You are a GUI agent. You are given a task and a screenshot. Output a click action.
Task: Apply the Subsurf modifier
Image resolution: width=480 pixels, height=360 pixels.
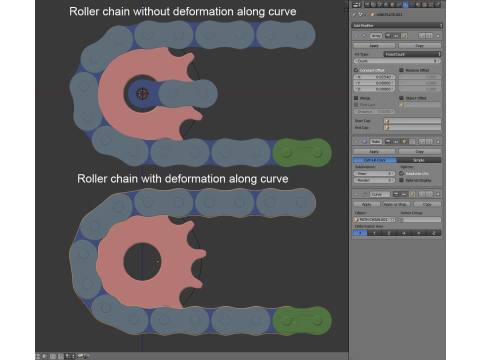point(374,152)
